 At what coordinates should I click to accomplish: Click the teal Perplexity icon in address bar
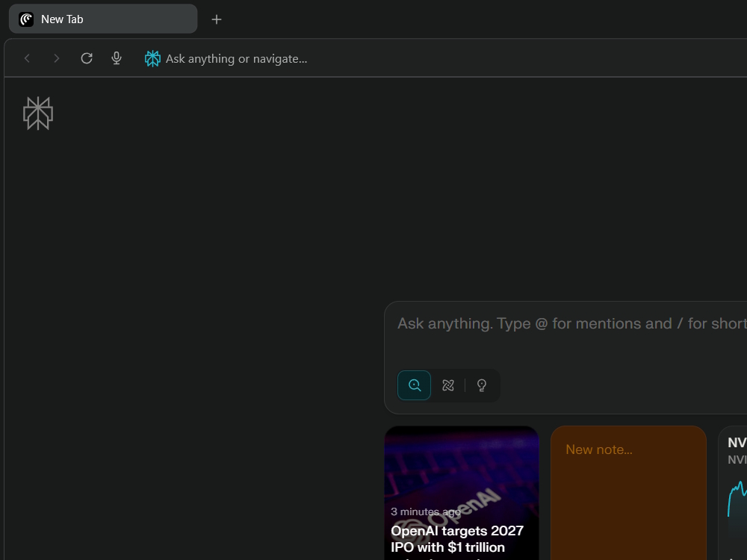pos(152,58)
